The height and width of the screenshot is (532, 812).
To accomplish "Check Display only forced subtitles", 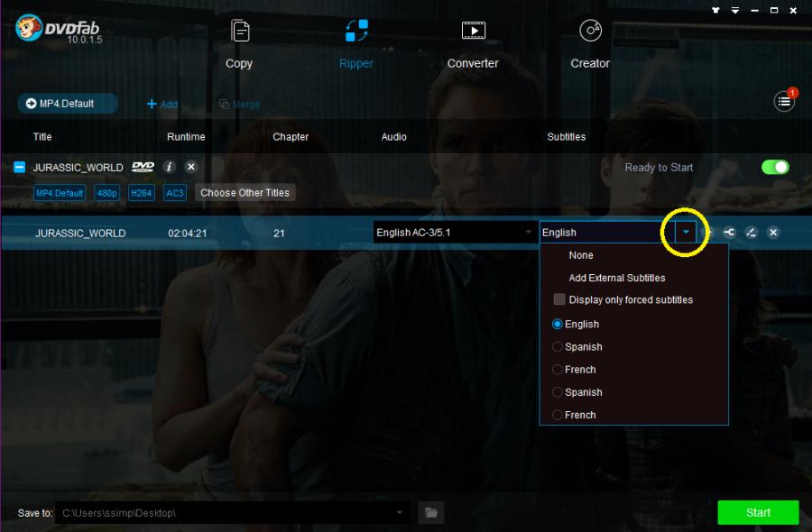I will 559,299.
